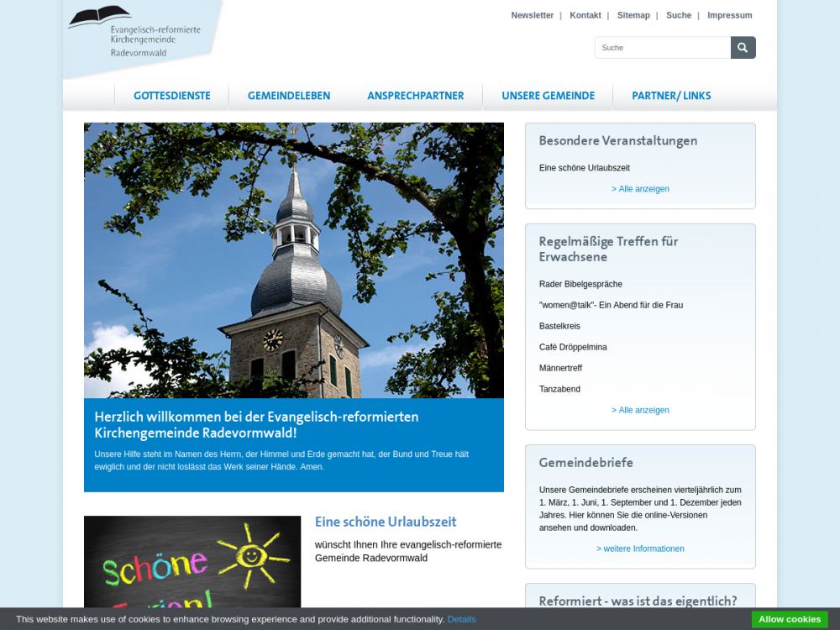
Task: Open the Gottesdienste menu
Action: pyautogui.click(x=171, y=96)
